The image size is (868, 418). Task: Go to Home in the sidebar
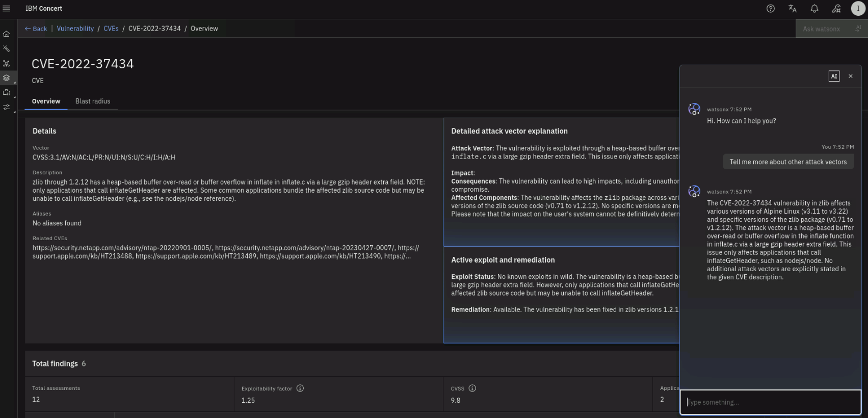[7, 34]
